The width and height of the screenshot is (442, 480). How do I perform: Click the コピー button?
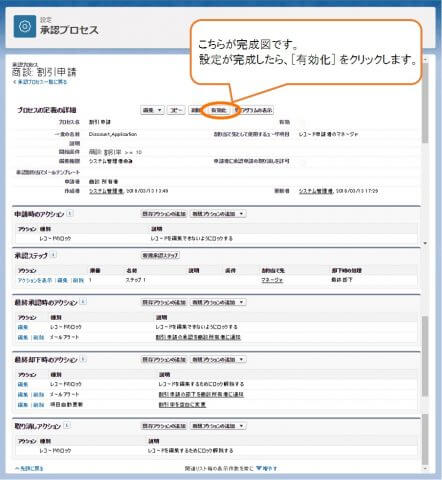coord(176,110)
